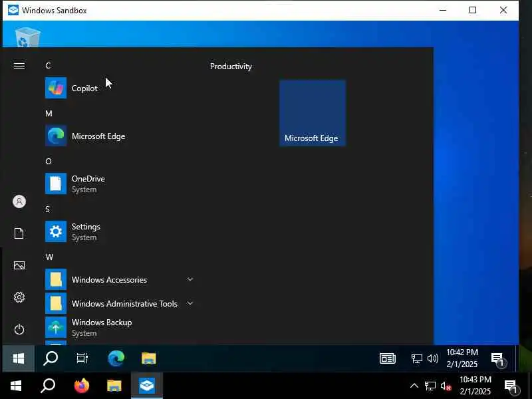
Task: Open the sandbox clock showing 10:42 PM
Action: [462, 358]
